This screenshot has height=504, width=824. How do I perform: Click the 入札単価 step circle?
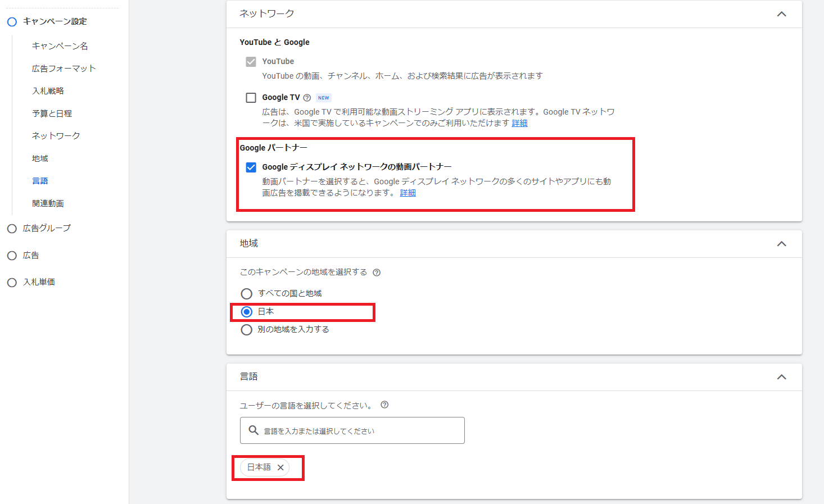pyautogui.click(x=12, y=283)
